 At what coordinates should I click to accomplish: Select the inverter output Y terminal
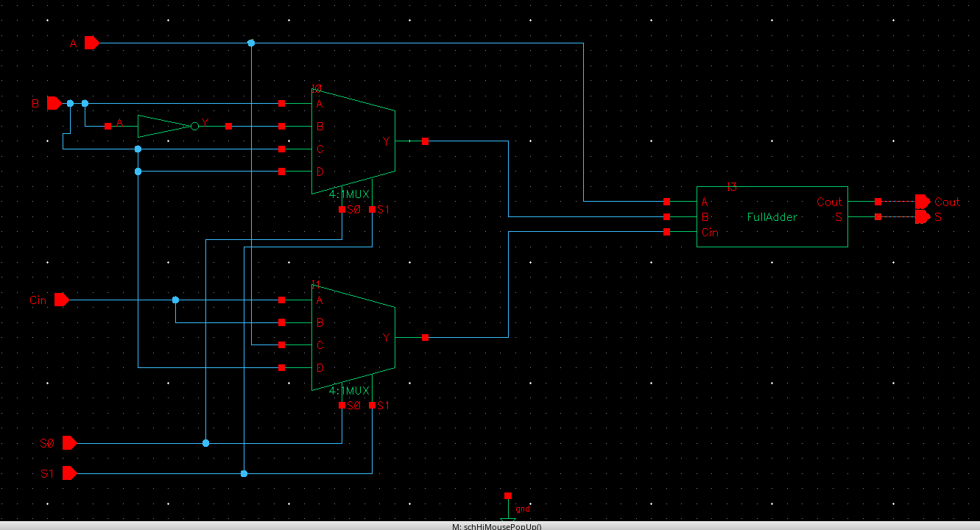point(228,127)
